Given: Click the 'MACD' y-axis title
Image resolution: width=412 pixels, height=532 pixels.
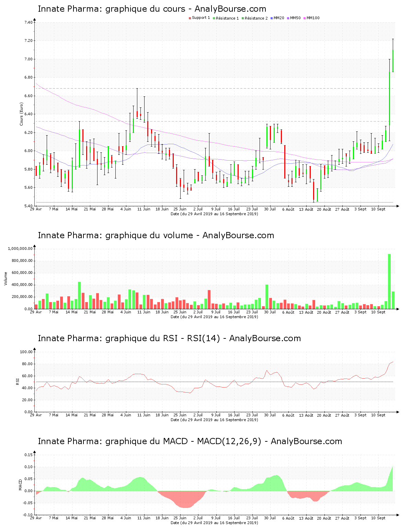Looking at the screenshot, I should [x=20, y=485].
